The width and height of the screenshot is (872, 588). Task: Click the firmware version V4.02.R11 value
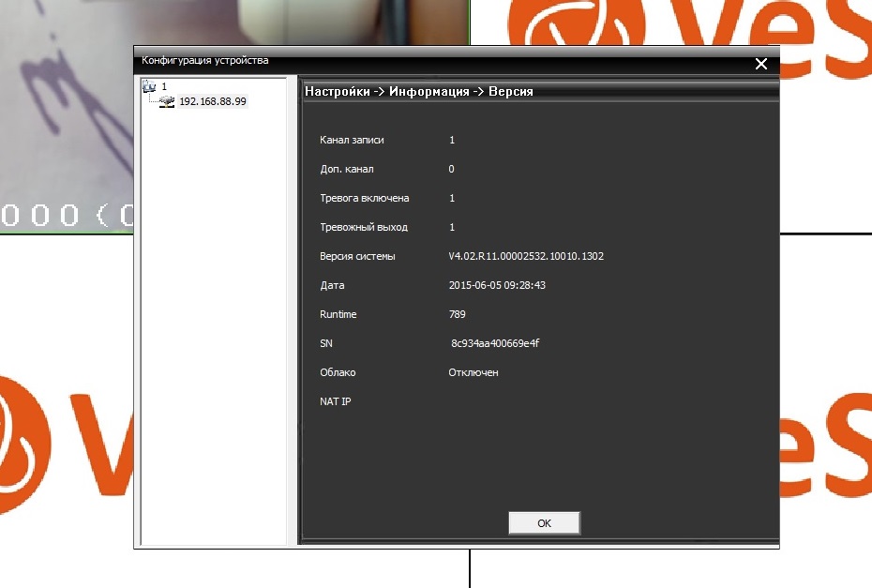[525, 256]
